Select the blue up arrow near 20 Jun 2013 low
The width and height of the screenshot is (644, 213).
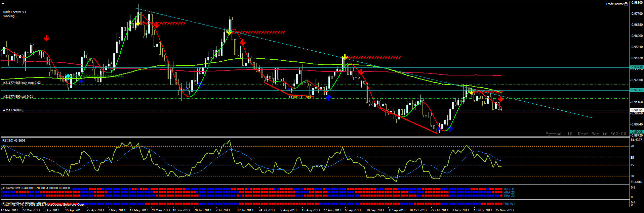[x=199, y=84]
